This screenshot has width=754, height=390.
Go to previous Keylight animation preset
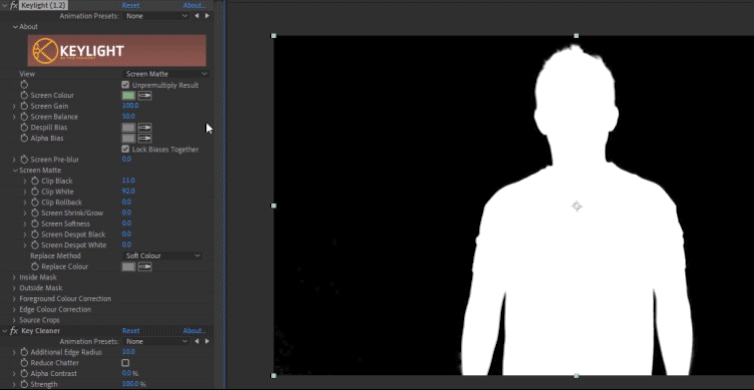197,16
